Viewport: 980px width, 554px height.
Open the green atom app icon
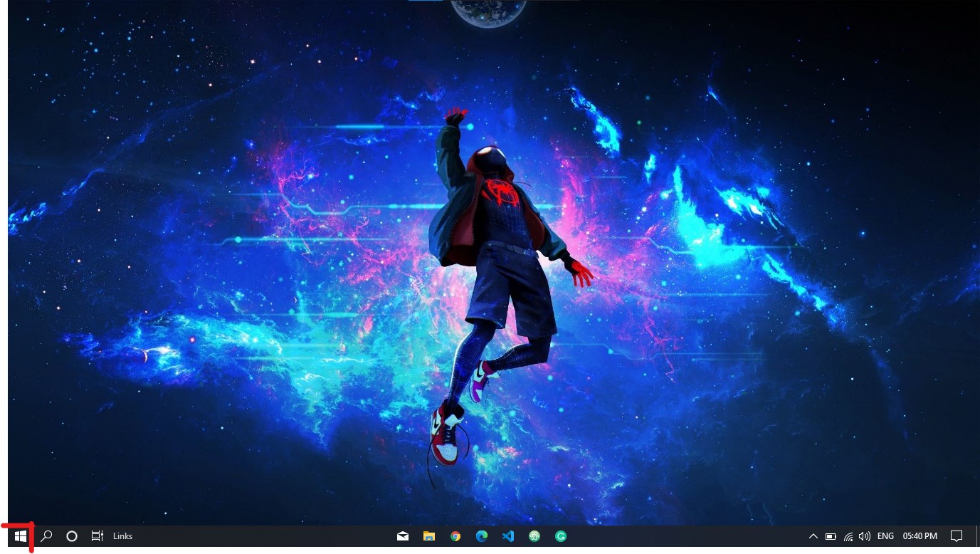tap(534, 536)
